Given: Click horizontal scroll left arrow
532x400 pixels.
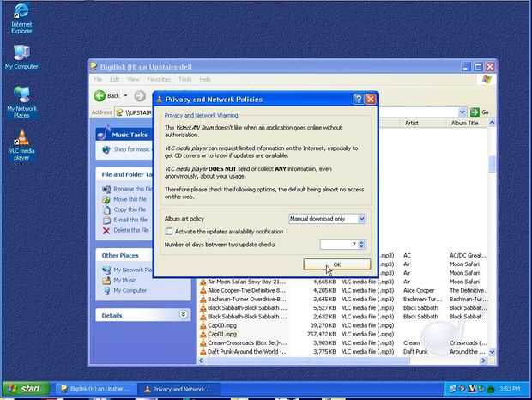Looking at the screenshot, I should [201, 361].
